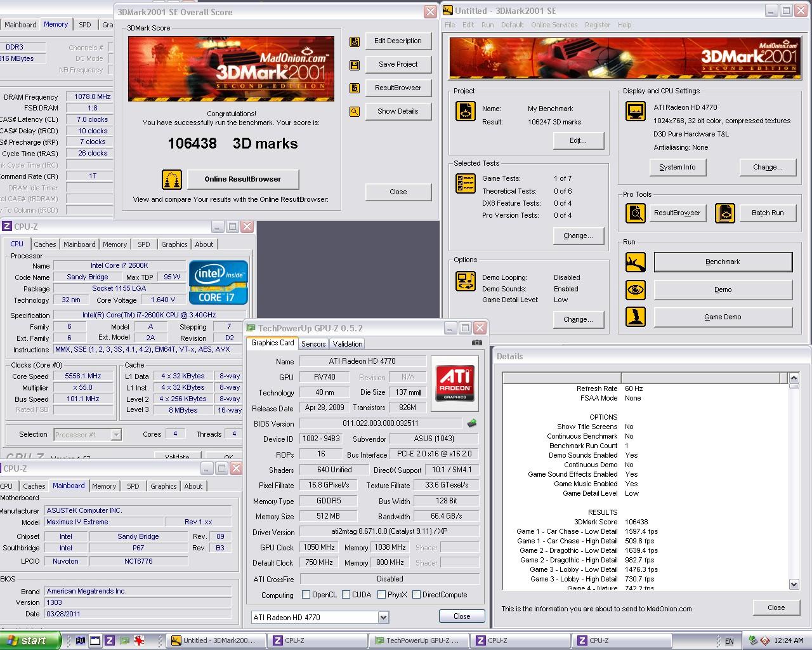
Task: Click Change button under Selected Tests
Action: click(578, 235)
